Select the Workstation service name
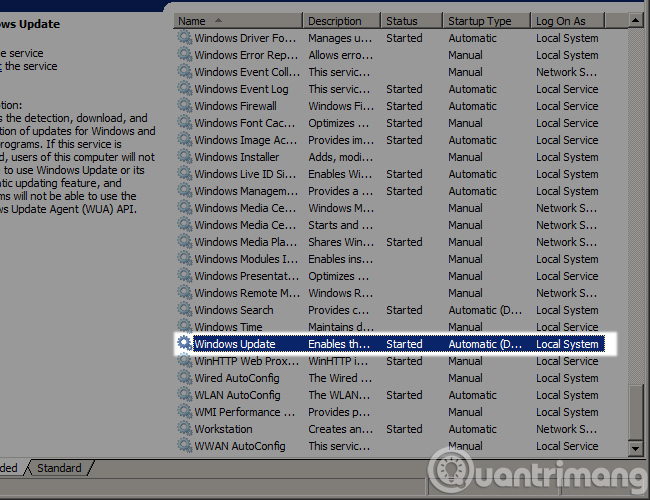This screenshot has height=500, width=650. [x=223, y=429]
